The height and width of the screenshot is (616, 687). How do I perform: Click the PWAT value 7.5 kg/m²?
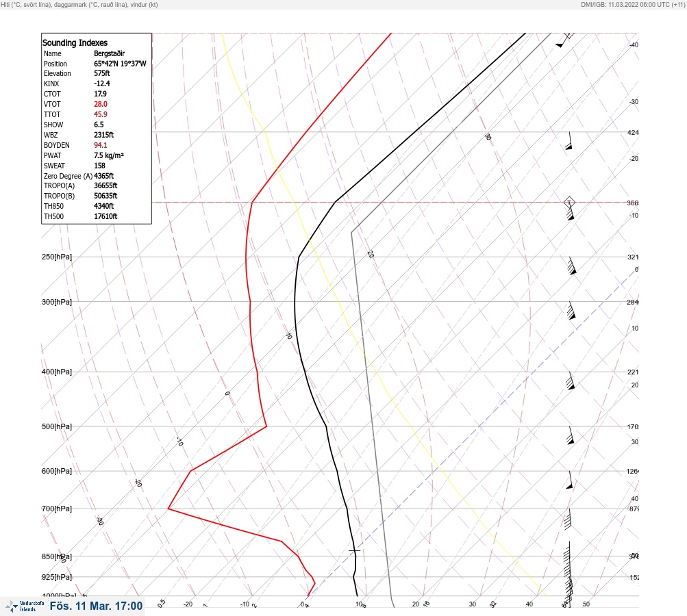[109, 155]
